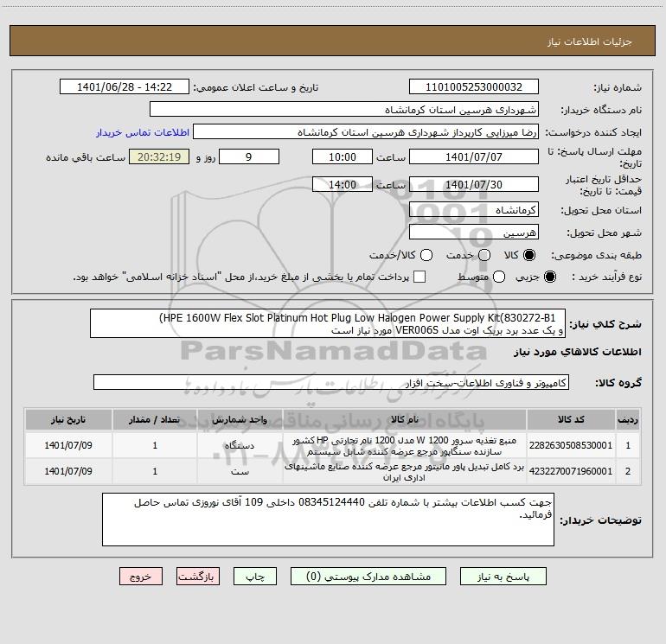Click the quantity cell of the ست row
Viewport: 666px width, 644px height.
pos(155,471)
